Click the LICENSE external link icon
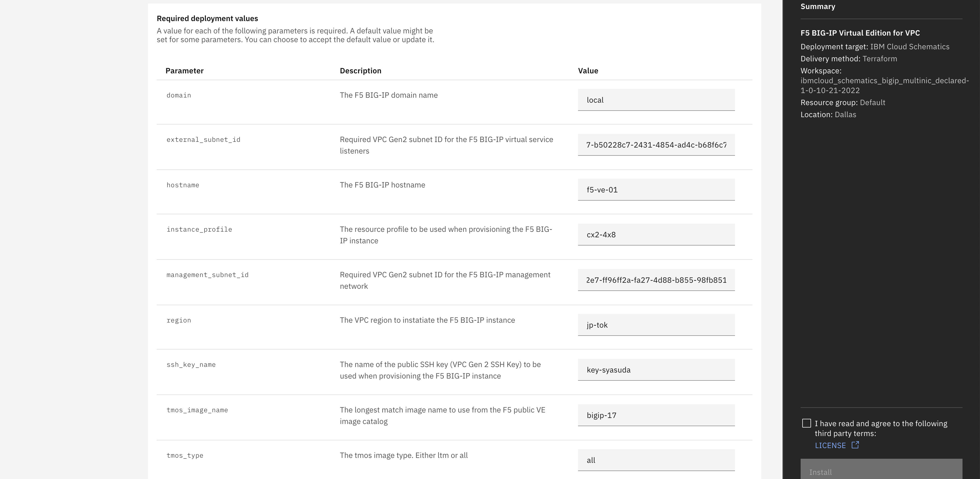The image size is (980, 479). (855, 445)
